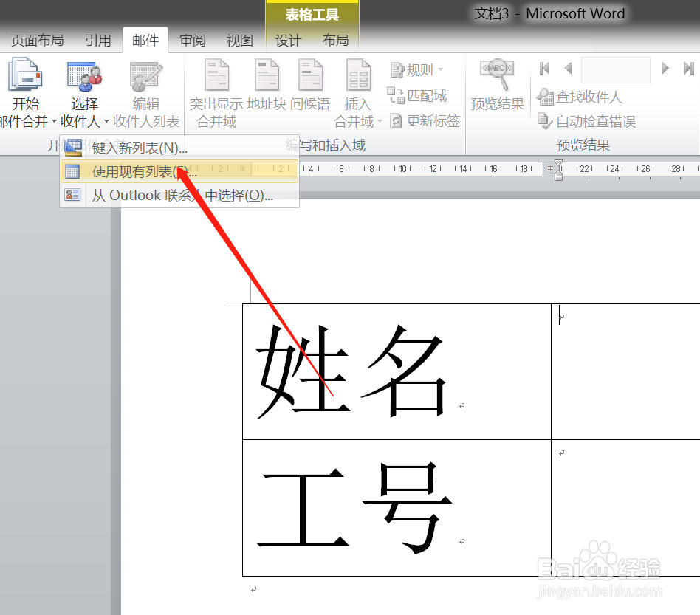Click the table column marker on the ruler

(x=550, y=169)
